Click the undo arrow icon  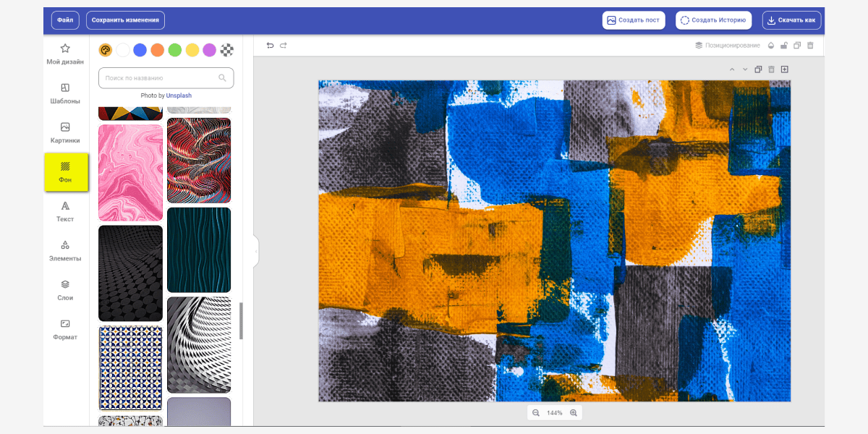click(x=271, y=46)
